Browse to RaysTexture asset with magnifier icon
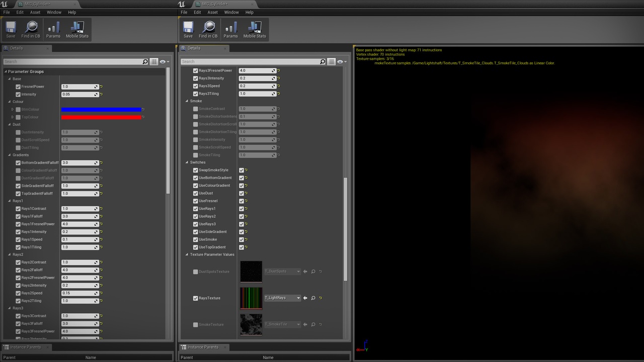Viewport: 644px width, 362px height. (313, 298)
